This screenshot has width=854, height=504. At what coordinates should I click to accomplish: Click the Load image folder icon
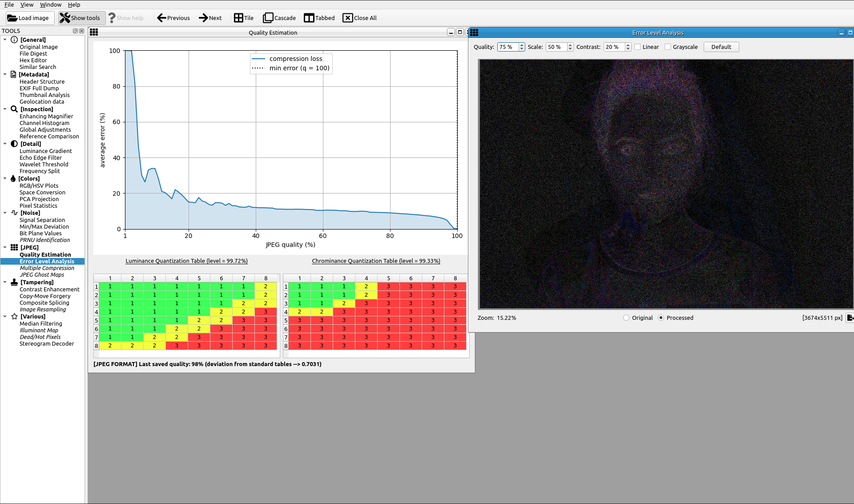(12, 18)
